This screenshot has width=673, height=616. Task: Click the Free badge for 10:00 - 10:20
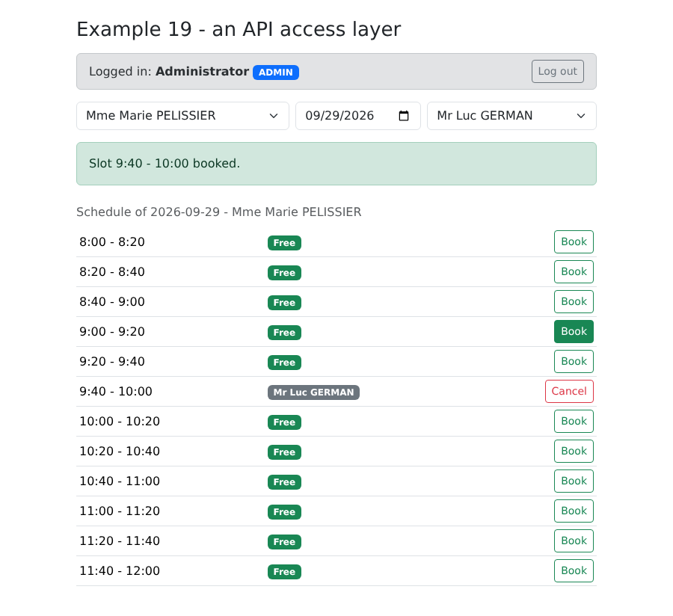point(284,422)
